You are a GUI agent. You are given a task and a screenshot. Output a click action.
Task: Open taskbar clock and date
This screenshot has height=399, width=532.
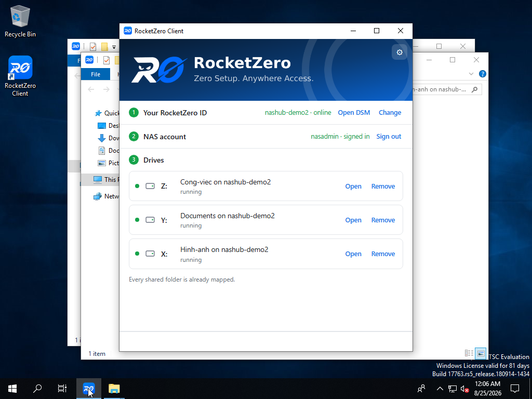pyautogui.click(x=487, y=389)
